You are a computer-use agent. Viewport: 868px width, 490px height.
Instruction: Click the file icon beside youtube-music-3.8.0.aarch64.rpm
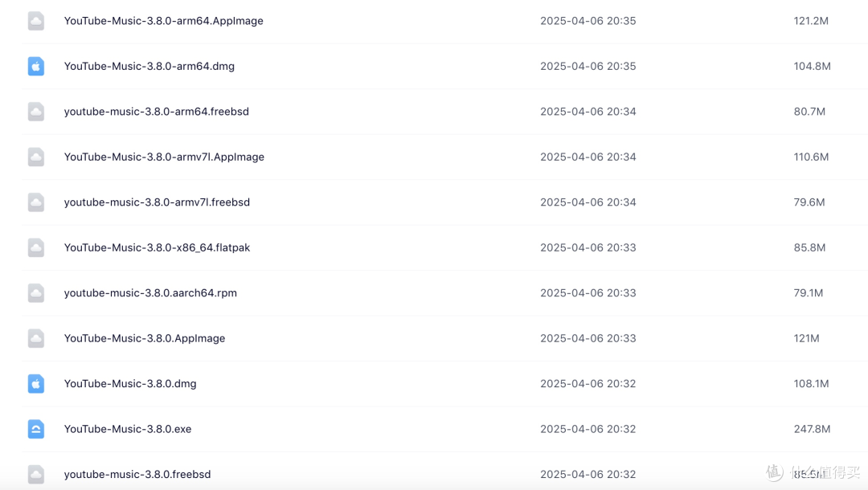tap(36, 293)
